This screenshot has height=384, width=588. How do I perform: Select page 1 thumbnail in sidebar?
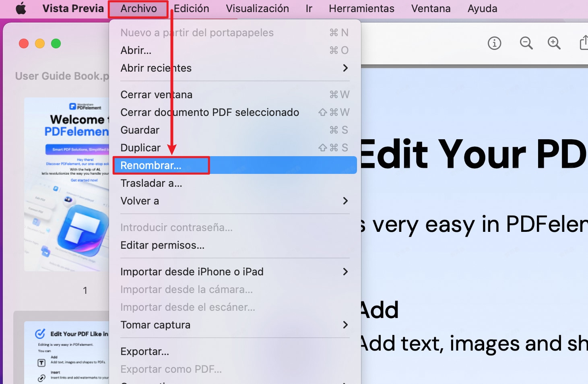(66, 184)
